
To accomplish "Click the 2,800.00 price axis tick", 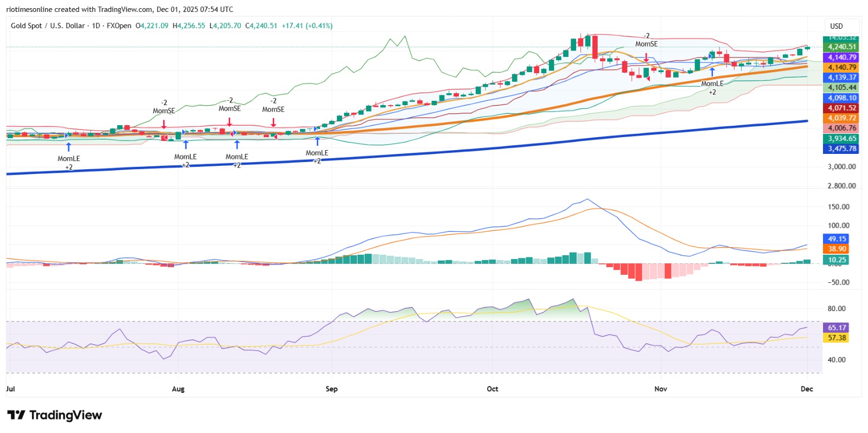I will click(841, 186).
